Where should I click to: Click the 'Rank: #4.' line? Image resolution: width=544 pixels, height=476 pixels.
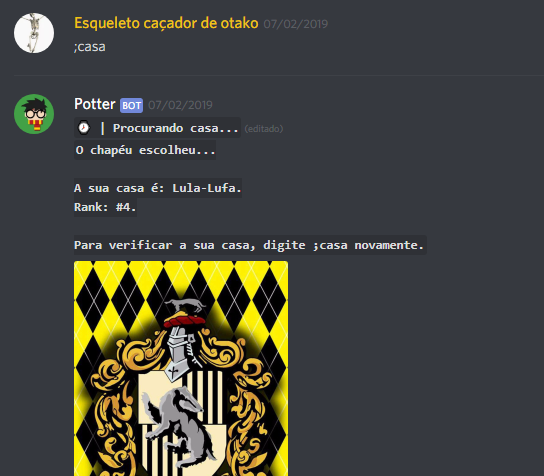coord(105,207)
